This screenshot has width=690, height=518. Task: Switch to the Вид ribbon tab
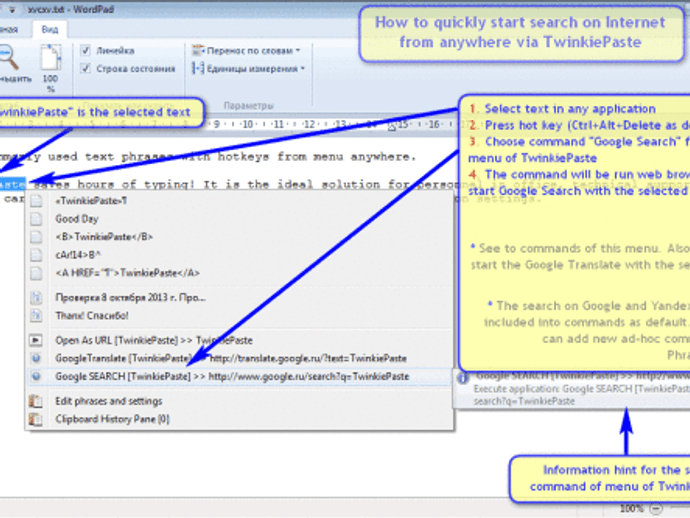(x=50, y=29)
